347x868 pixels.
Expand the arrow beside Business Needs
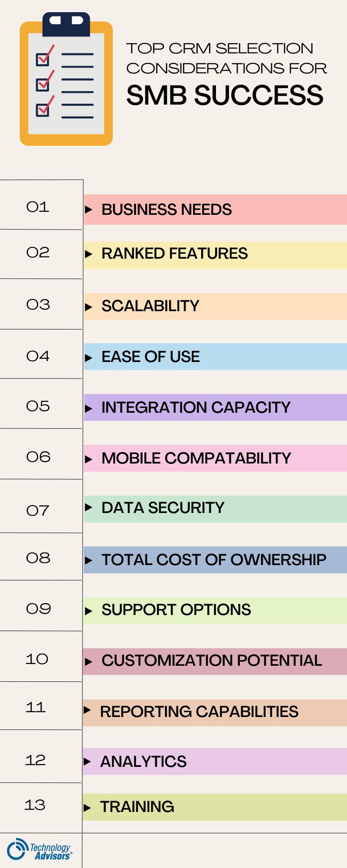[89, 210]
